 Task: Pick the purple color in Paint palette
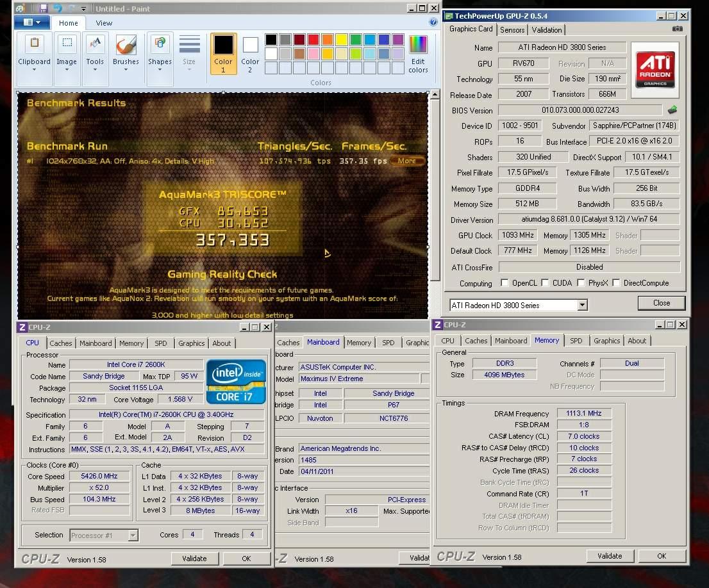[398, 39]
